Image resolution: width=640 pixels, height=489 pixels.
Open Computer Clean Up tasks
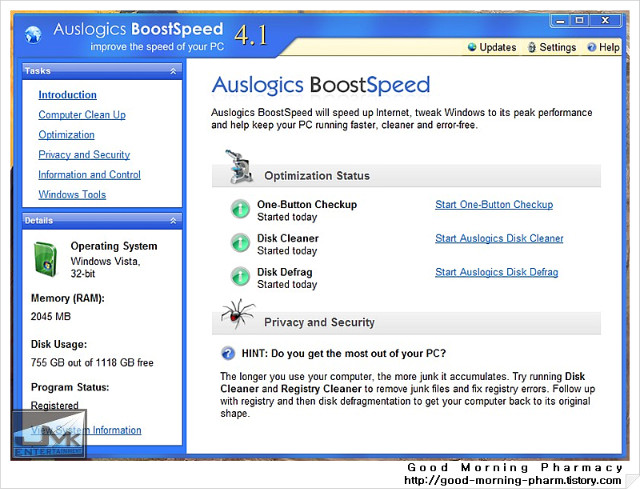pos(82,115)
